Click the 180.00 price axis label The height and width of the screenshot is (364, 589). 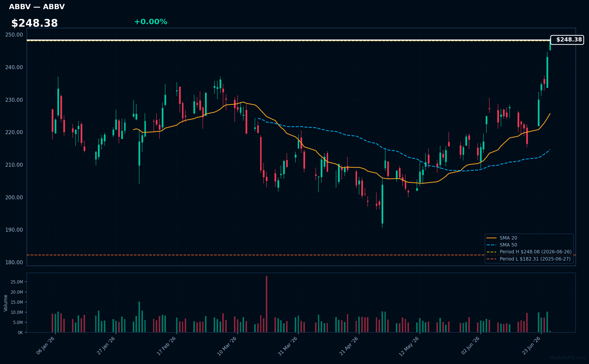point(14,262)
